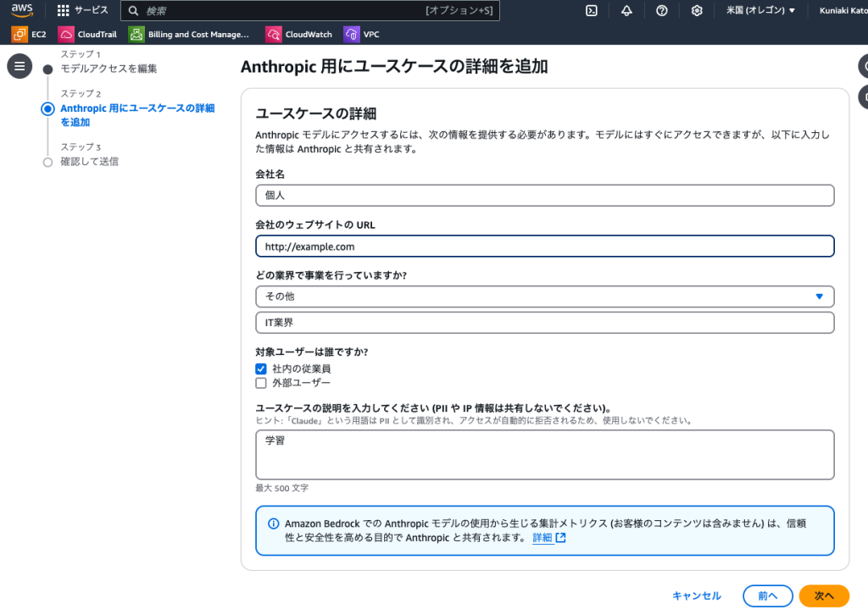Open VPC favorite shortcut

tap(362, 34)
